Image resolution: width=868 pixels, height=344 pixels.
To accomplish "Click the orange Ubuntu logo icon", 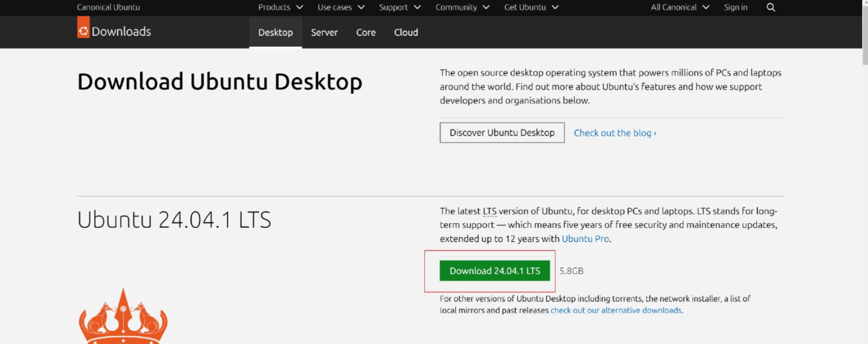I will click(x=83, y=27).
